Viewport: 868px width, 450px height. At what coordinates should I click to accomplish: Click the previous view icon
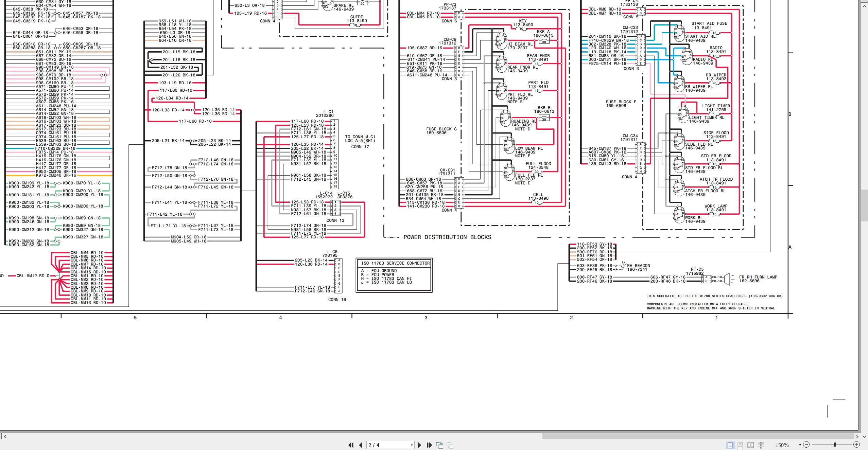[440, 445]
